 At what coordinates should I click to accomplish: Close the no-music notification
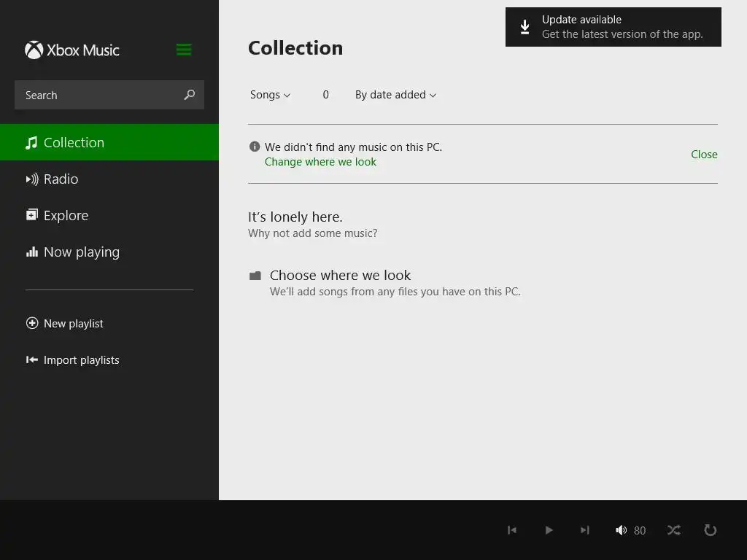pos(704,155)
